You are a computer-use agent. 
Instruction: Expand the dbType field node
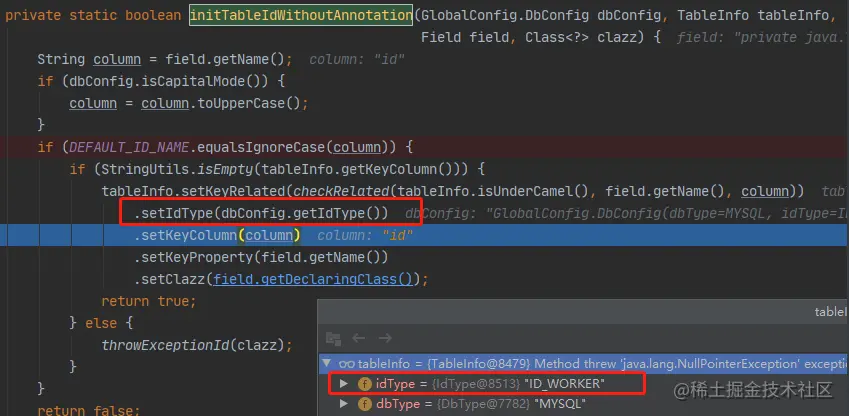(x=343, y=404)
